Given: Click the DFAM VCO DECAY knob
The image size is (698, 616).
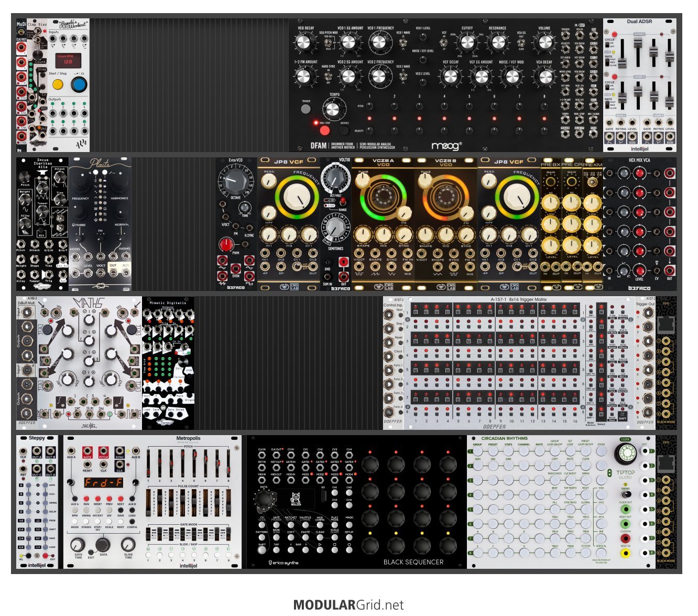Looking at the screenshot, I should 304,43.
